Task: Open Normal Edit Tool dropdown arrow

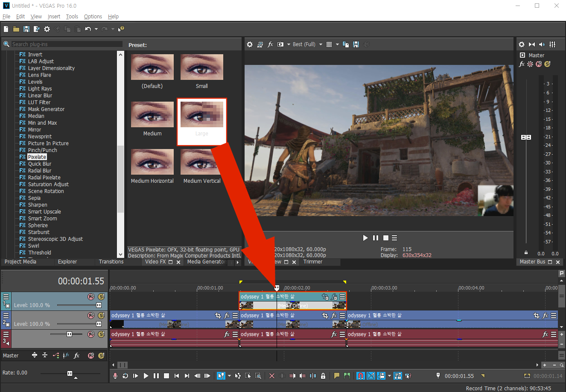Action: [x=229, y=376]
